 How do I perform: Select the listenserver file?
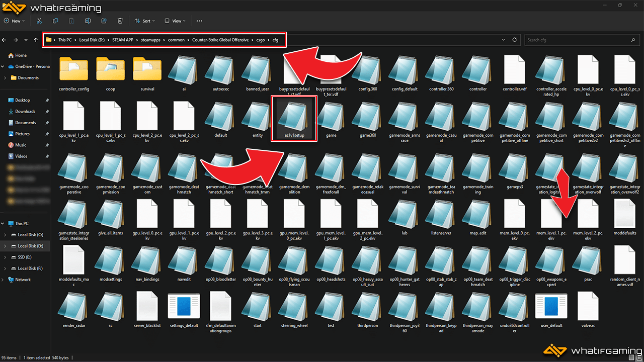[441, 218]
